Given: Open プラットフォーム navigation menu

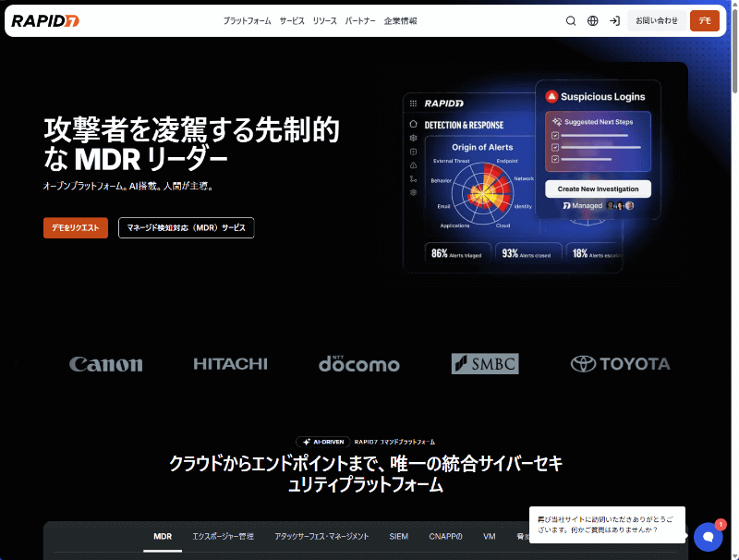Looking at the screenshot, I should pyautogui.click(x=248, y=20).
